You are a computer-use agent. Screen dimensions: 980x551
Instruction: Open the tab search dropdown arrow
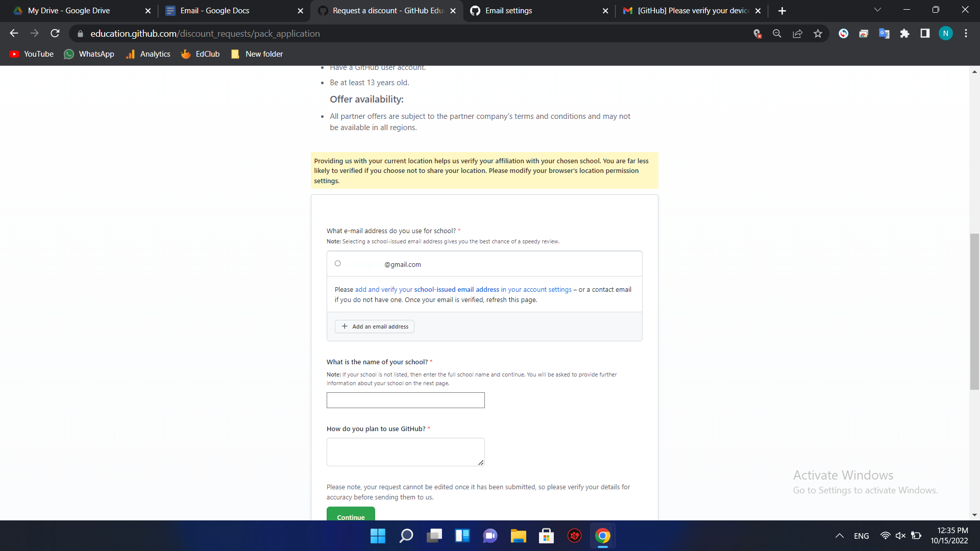click(877, 10)
